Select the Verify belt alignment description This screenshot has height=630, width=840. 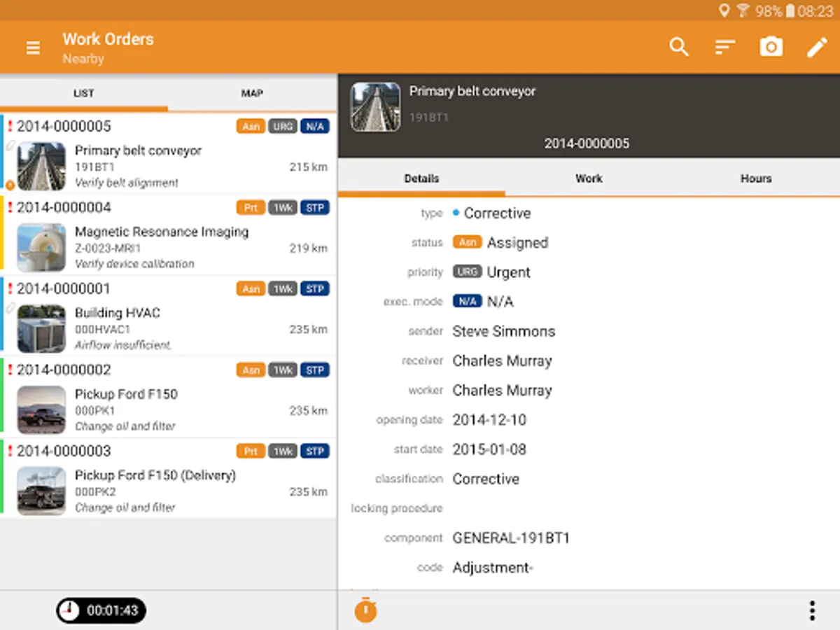pos(127,183)
